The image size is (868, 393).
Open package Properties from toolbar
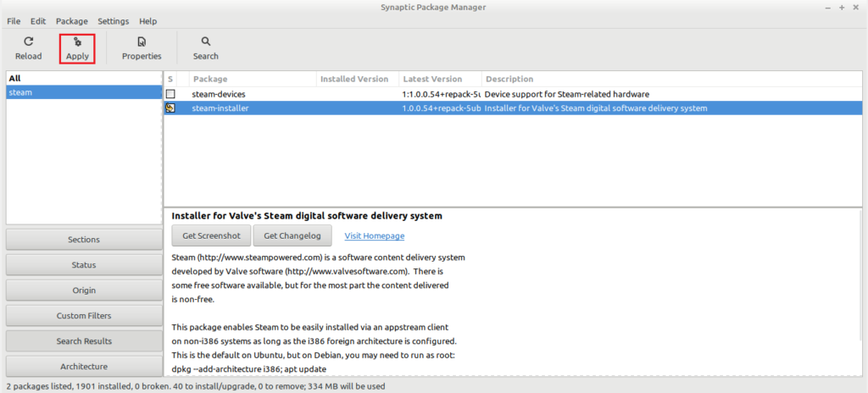coord(142,48)
